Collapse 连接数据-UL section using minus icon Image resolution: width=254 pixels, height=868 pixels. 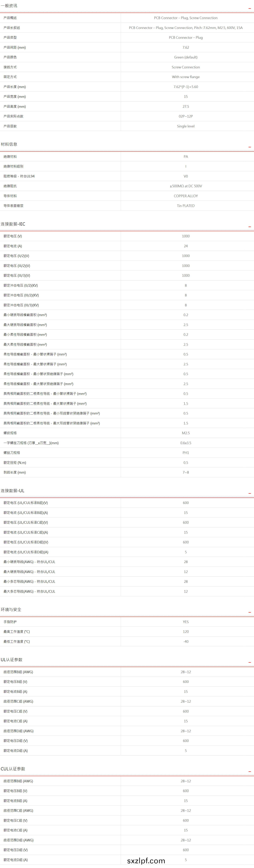250,493
